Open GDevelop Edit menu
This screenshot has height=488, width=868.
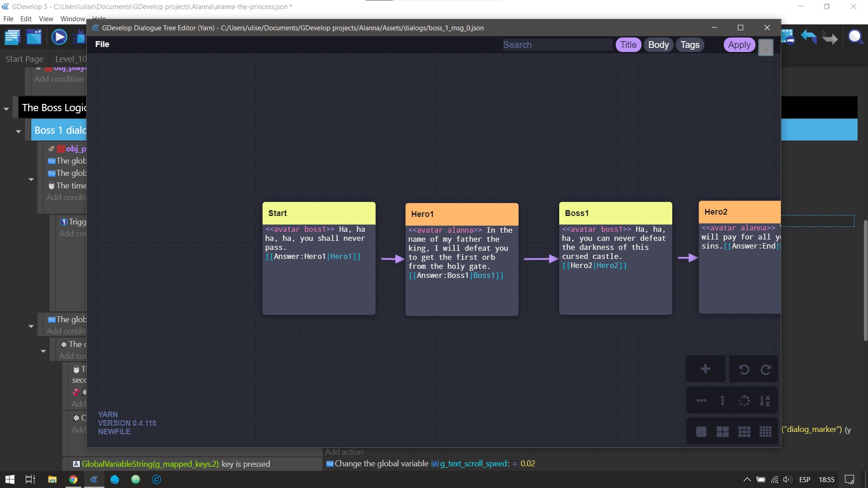(x=26, y=19)
